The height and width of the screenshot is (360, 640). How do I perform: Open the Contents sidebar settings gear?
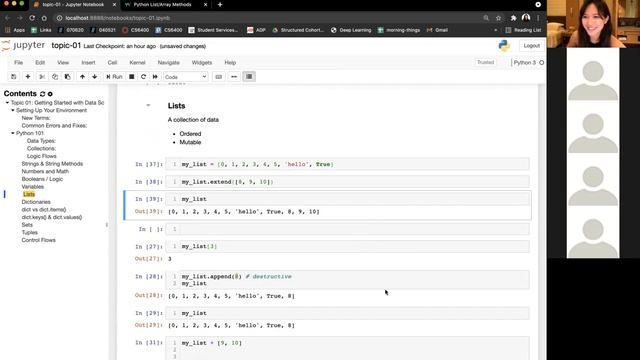50,94
